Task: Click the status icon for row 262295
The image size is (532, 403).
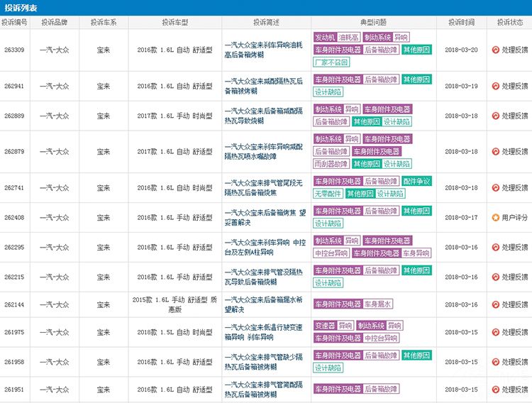Action: pos(495,247)
